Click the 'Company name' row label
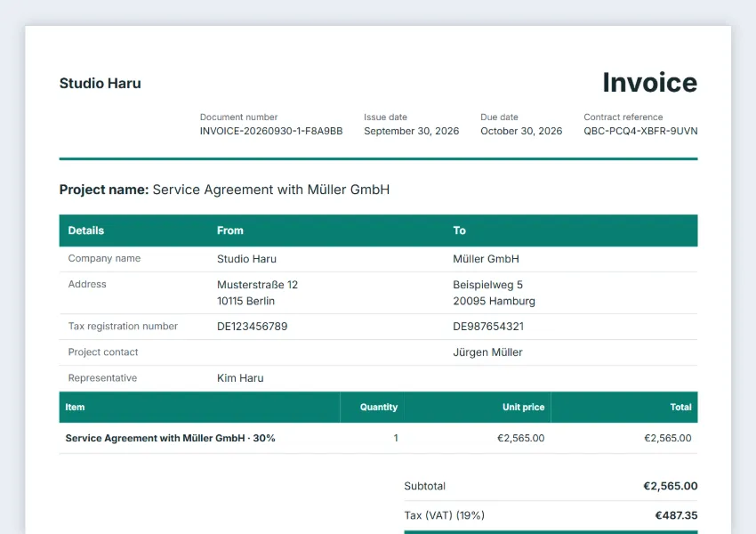This screenshot has height=534, width=756. tap(104, 259)
